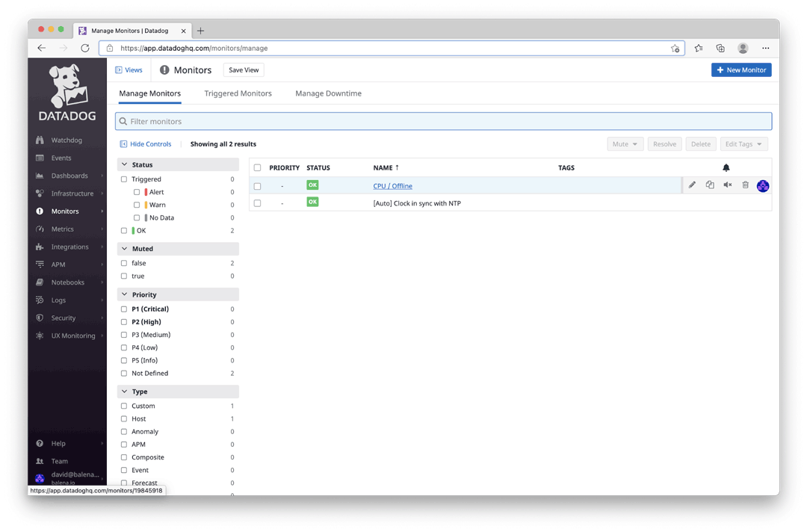Collapse the Status filter section
Screen dimensions: 807x532
124,164
